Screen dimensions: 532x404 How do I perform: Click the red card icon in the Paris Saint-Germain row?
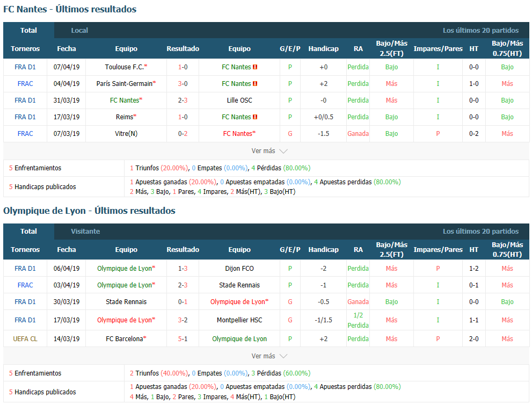[x=255, y=84]
